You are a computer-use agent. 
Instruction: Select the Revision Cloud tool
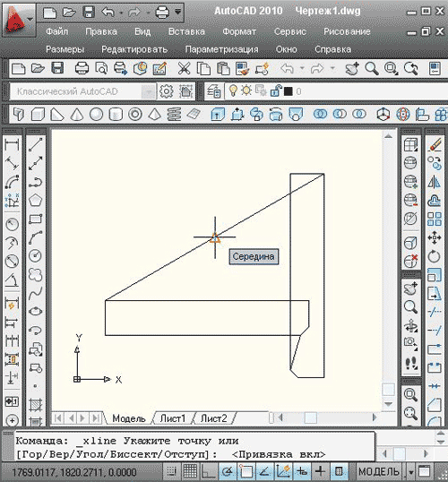[x=35, y=274]
